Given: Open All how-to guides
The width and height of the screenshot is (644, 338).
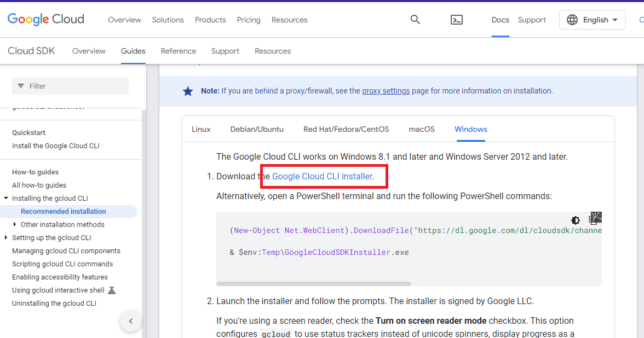Looking at the screenshot, I should tap(39, 185).
